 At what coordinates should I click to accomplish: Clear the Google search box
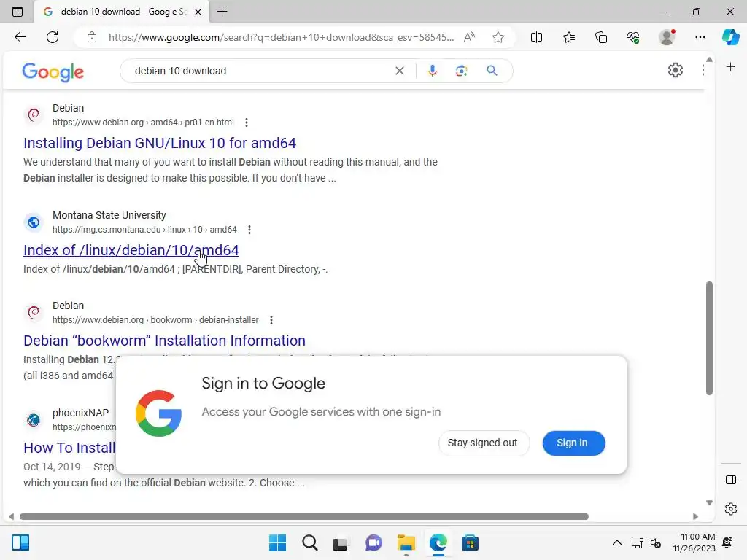400,71
